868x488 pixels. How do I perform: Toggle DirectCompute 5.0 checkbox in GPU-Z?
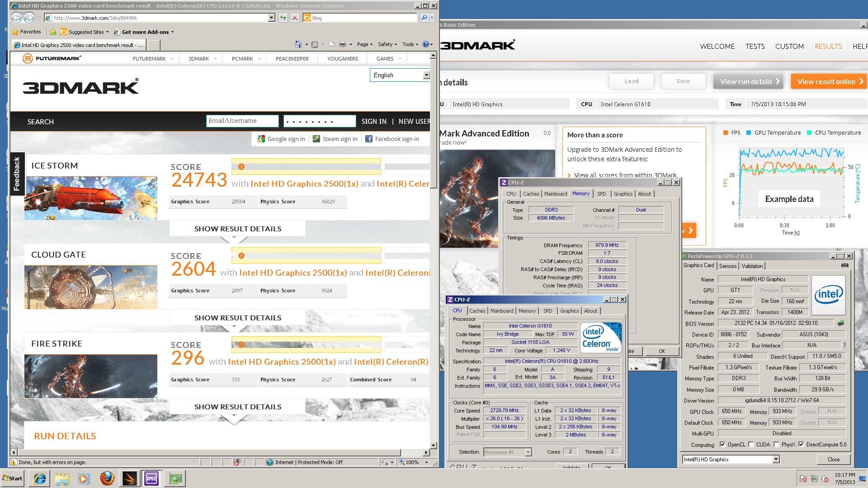point(802,445)
